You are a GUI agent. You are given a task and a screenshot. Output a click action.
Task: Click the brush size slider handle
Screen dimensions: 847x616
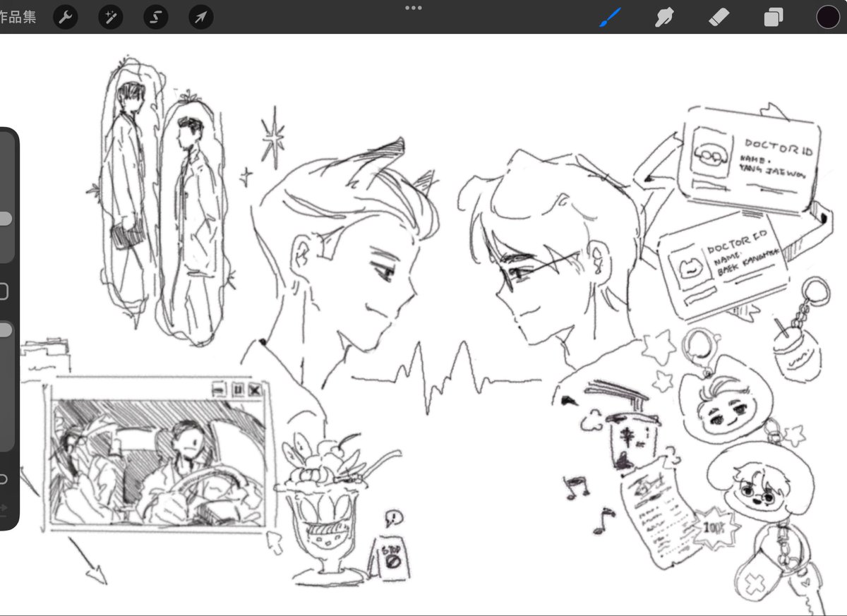4,219
